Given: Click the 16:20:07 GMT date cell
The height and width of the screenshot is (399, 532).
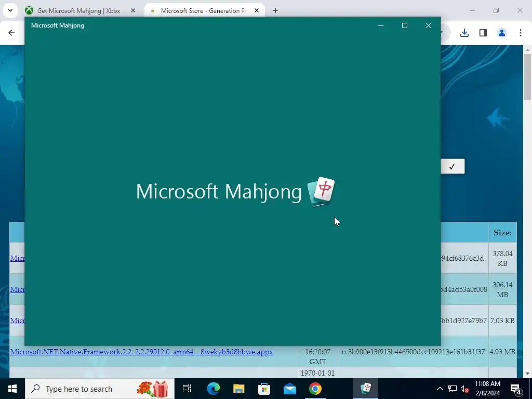Looking at the screenshot, I should [x=317, y=356].
